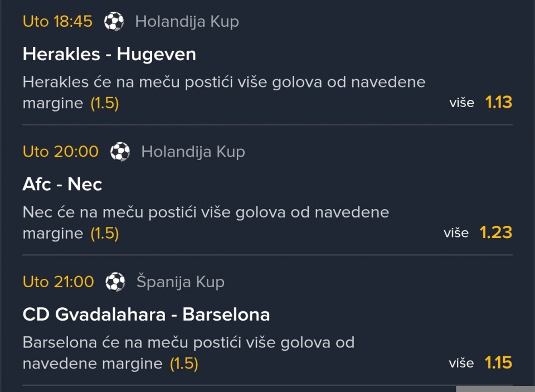The image size is (535, 392).
Task: Open the Herakles - Hugeven match
Action: coord(109,54)
